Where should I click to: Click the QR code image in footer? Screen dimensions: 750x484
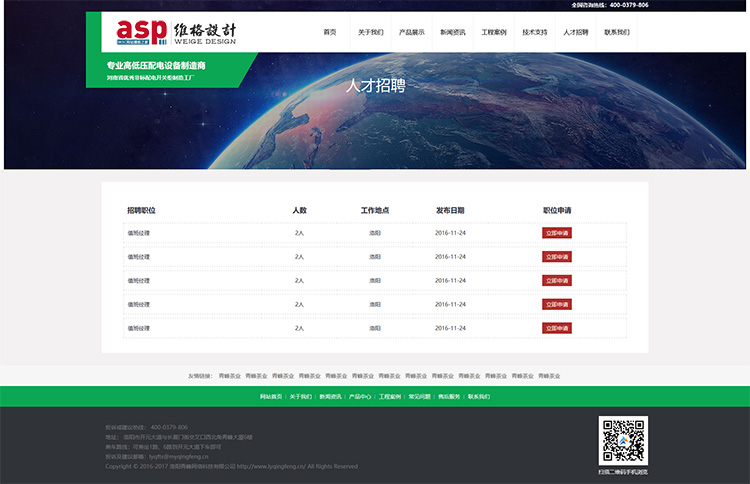[623, 441]
